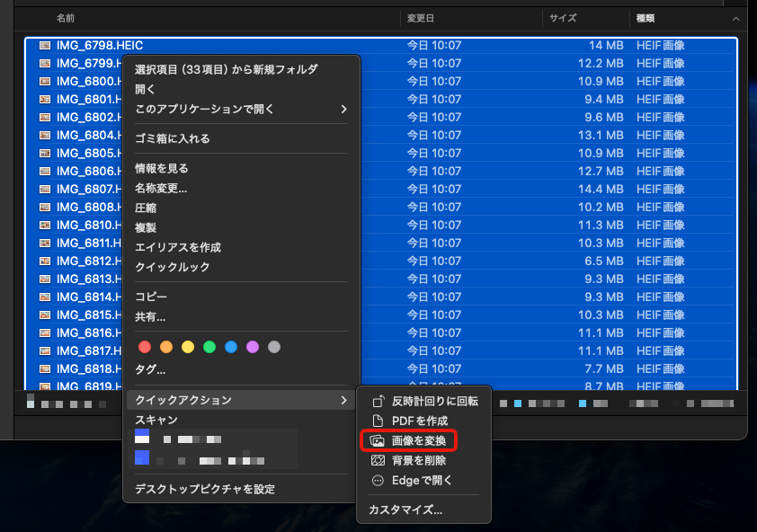
Task: Choose 圧縮 in the context menu
Action: point(146,208)
